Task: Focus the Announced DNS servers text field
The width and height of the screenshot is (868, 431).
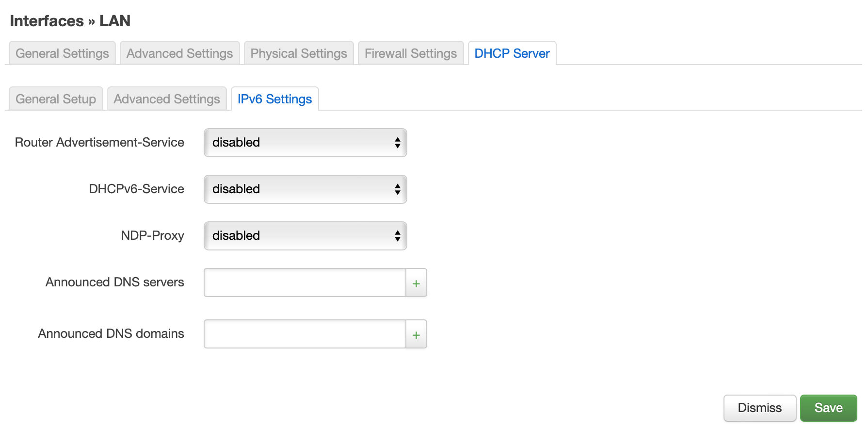Action: [x=305, y=283]
